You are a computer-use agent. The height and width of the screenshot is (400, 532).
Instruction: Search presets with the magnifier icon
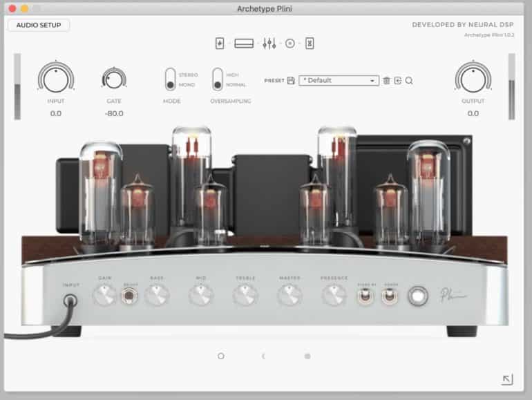[410, 81]
